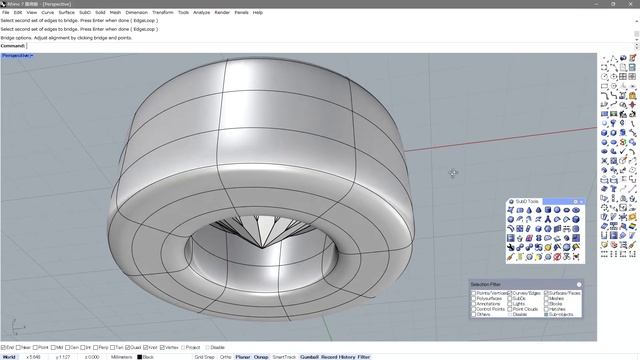Toggle Planar mode in status bar
The width and height of the screenshot is (640, 360).
click(x=242, y=357)
